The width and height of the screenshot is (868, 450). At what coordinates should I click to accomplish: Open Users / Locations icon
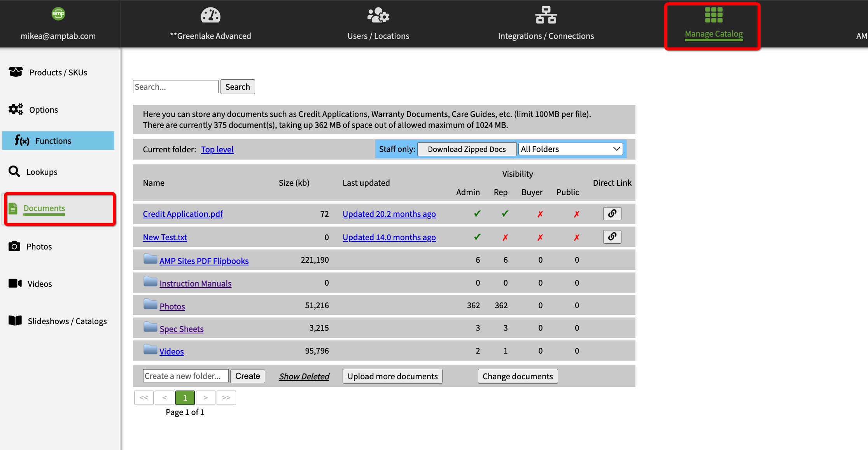[x=378, y=16]
